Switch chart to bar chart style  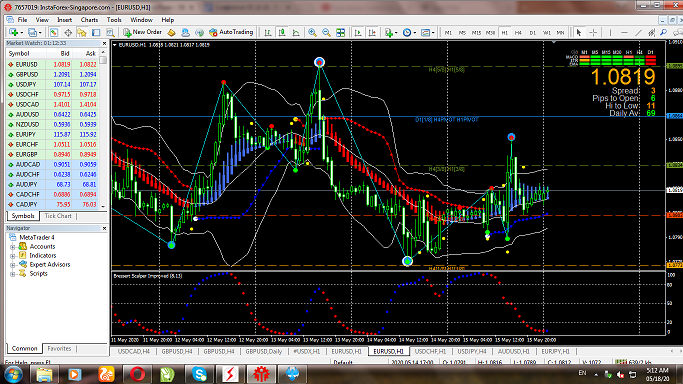(x=268, y=33)
